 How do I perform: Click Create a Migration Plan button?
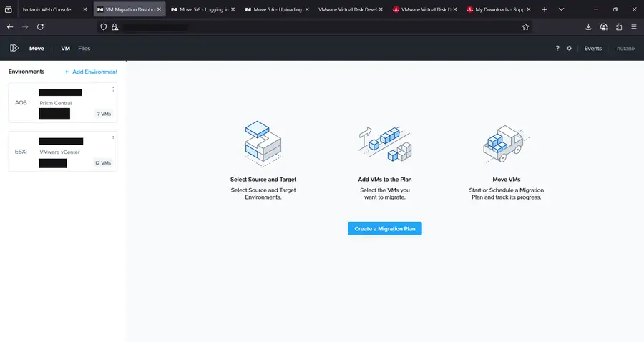tap(384, 229)
